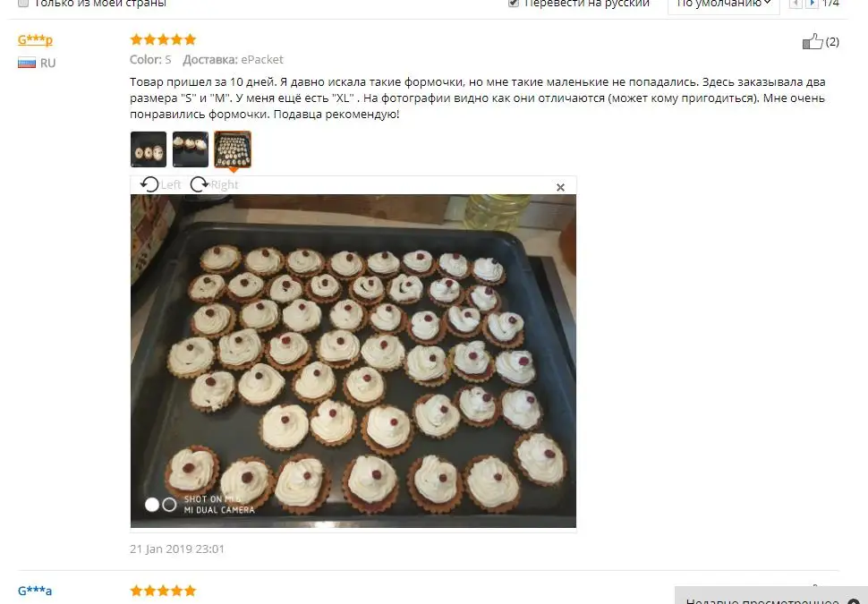This screenshot has width=868, height=604.
Task: Open reviewer G***p profile link
Action: (35, 40)
